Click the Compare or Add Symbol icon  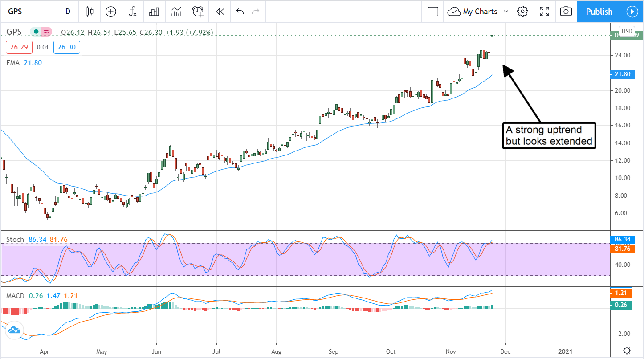110,12
